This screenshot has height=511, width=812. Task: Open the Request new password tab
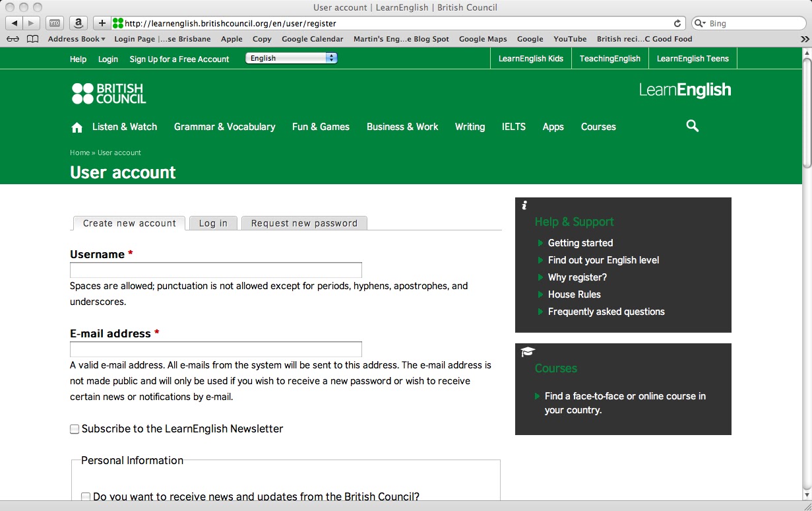pyautogui.click(x=304, y=223)
